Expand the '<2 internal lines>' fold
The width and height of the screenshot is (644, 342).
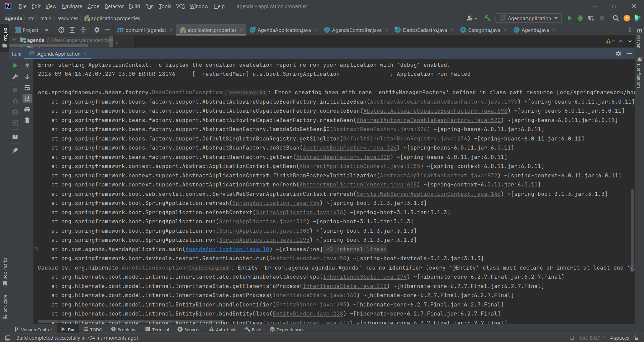[356, 249]
